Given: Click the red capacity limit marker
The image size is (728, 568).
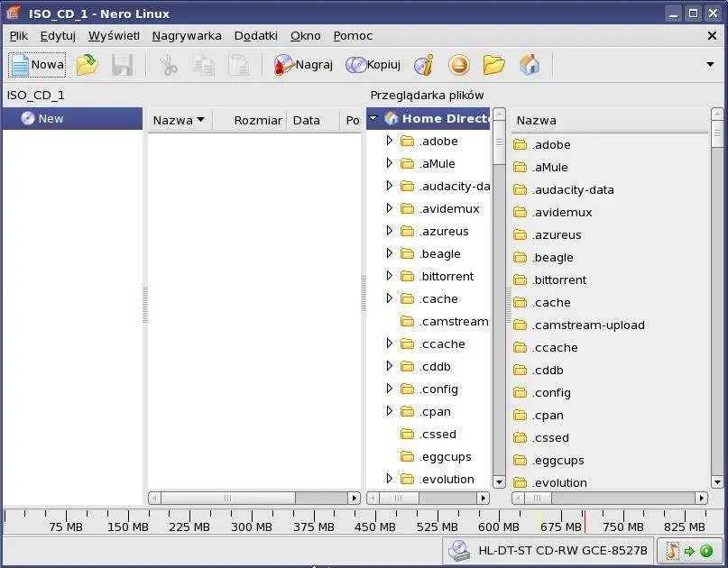Looking at the screenshot, I should (x=585, y=521).
